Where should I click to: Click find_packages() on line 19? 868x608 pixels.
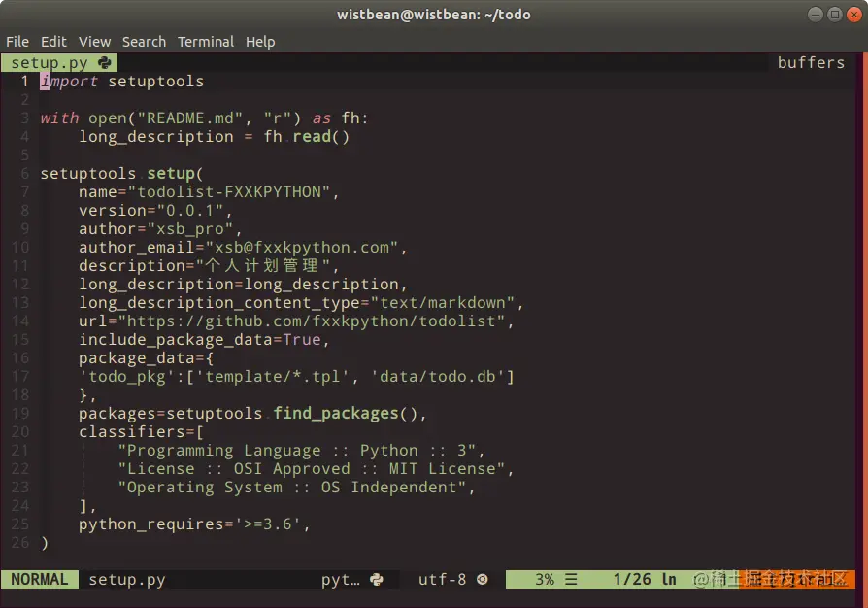click(x=345, y=413)
